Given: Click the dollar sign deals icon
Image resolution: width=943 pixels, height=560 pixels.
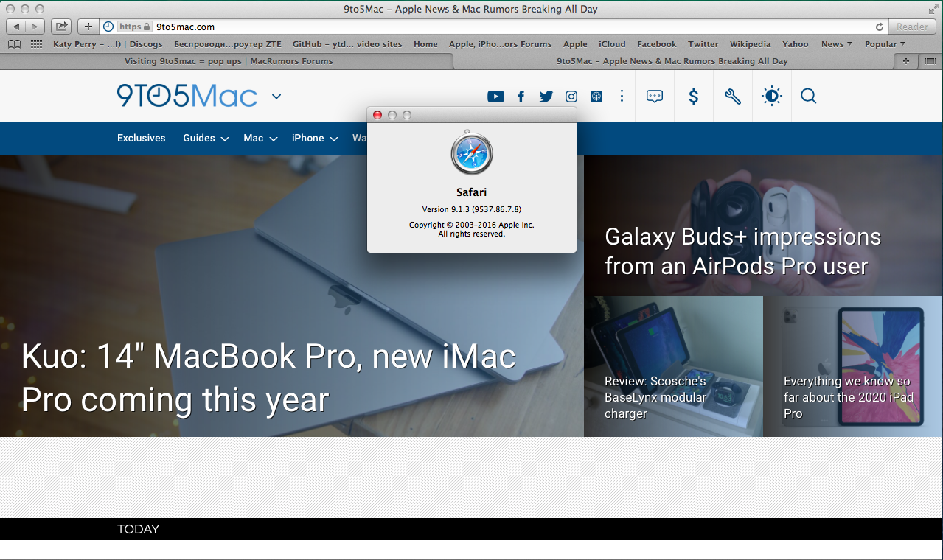Looking at the screenshot, I should tap(694, 96).
